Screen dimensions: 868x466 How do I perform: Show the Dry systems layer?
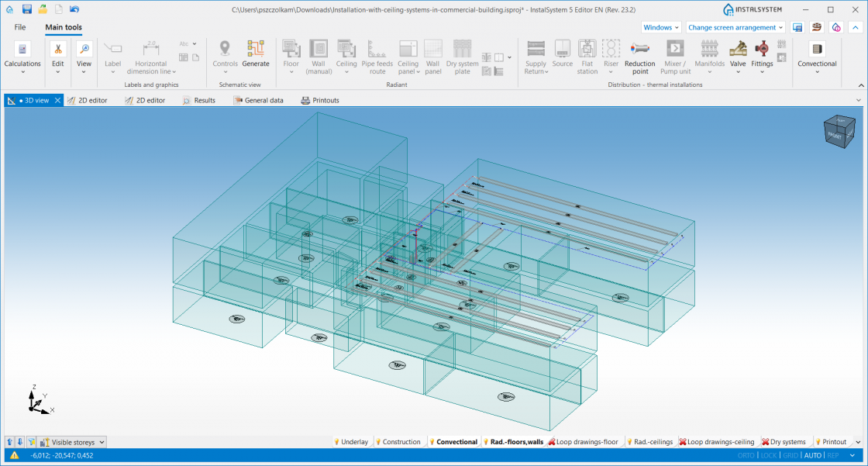[784, 442]
